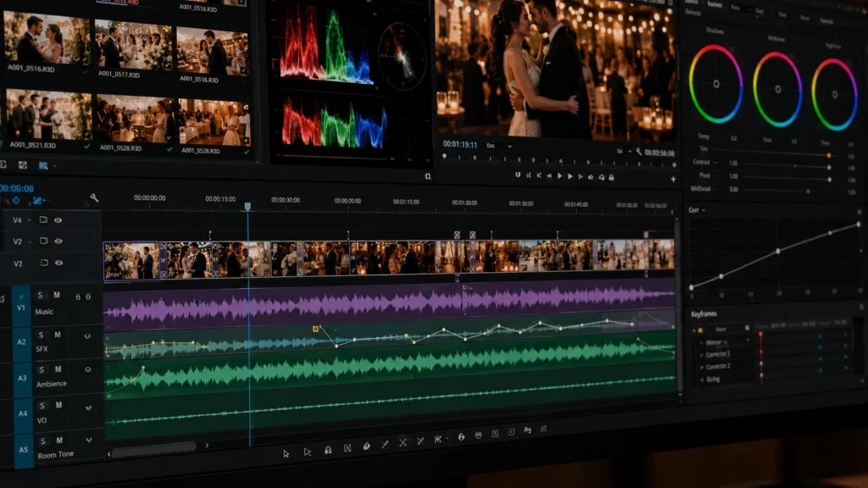Select the trim edit arrow tool
This screenshot has width=868, height=488.
coord(307,452)
